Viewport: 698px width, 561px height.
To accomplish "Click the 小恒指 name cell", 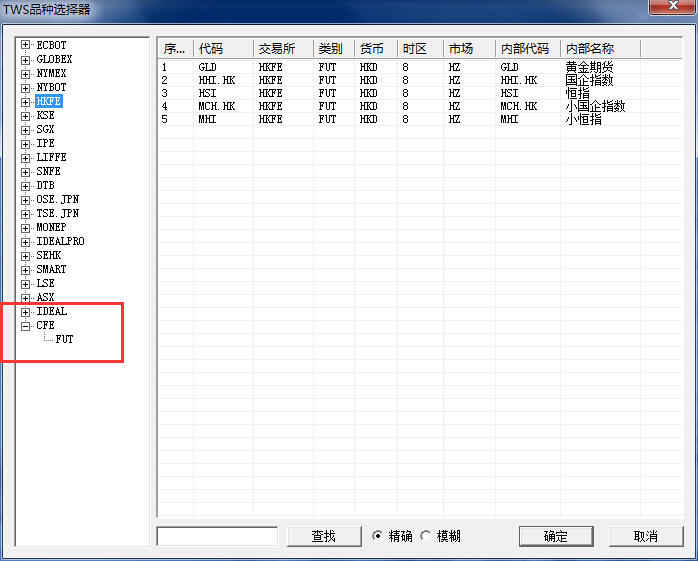I will pos(583,119).
